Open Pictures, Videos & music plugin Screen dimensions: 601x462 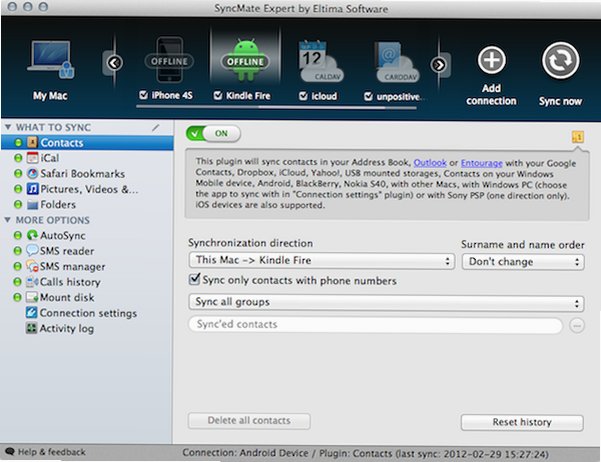click(x=82, y=189)
